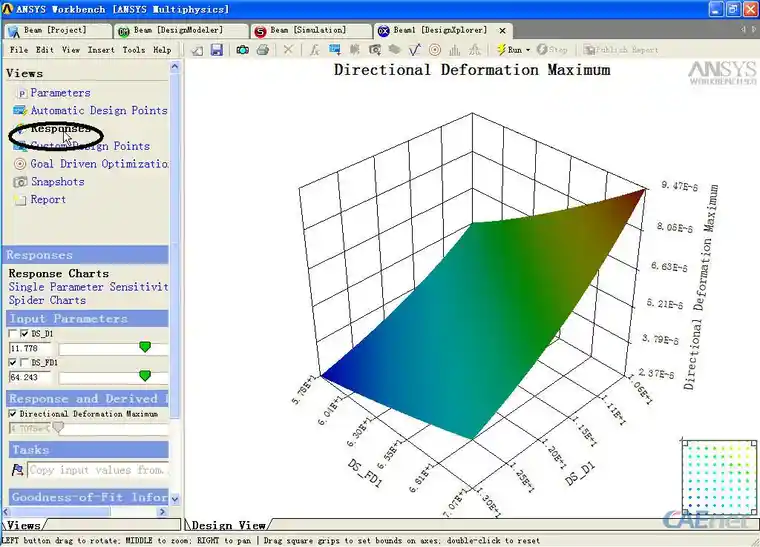Screen dimensions: 760x547
Task: Close the Beam1 [DesignXplorer] tab
Action: click(x=503, y=31)
